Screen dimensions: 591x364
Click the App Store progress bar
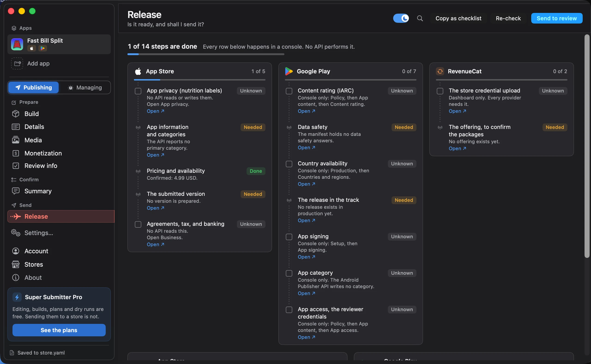(199, 80)
